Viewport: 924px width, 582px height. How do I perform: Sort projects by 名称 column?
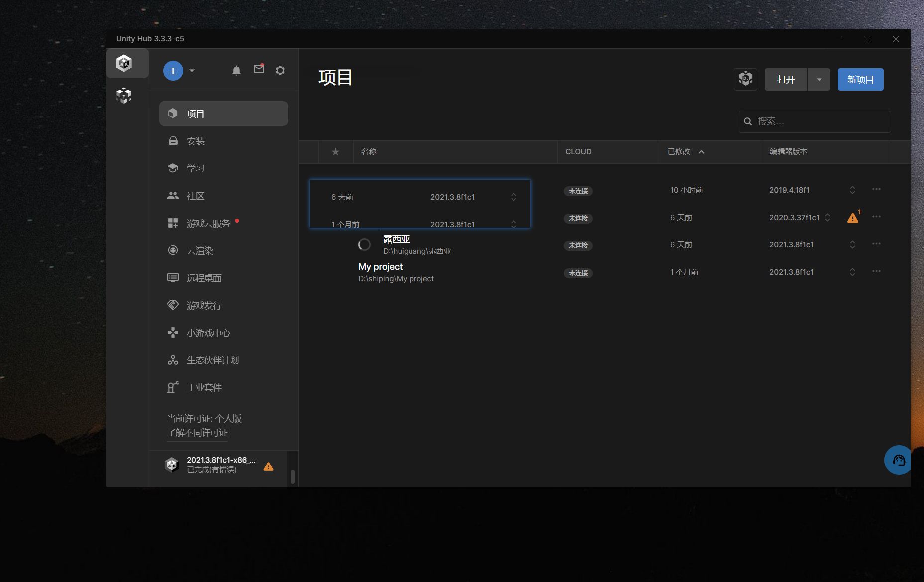coord(369,152)
